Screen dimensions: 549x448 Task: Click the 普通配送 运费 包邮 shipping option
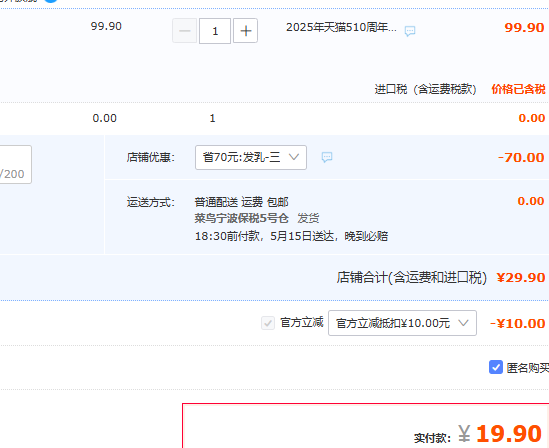tap(242, 202)
